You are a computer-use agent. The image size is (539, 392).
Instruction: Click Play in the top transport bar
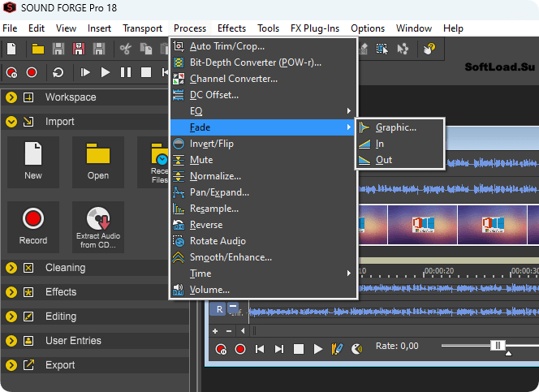point(106,72)
